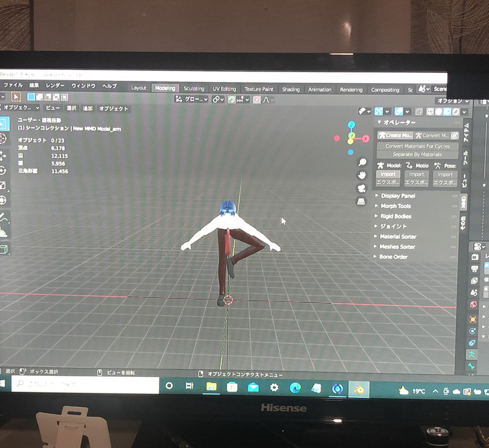Expand the Morph Tools section
Image resolution: width=489 pixels, height=448 pixels.
point(395,206)
